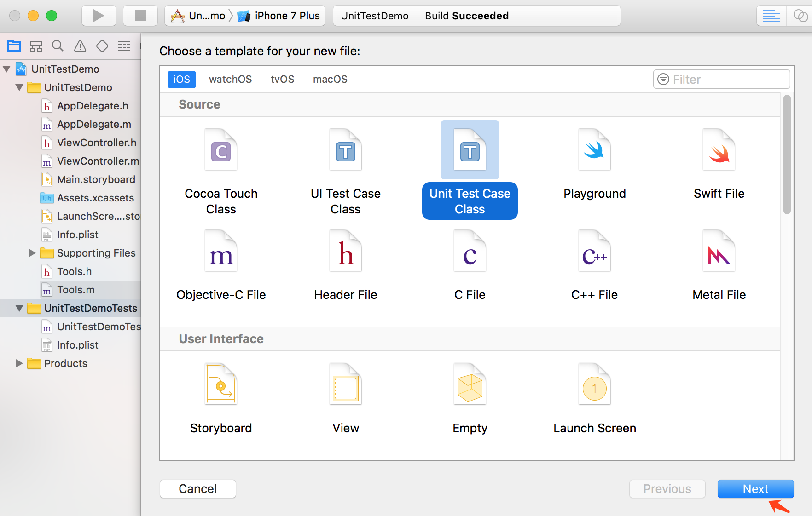Select the Unit Test Case Class template
Screen dimensions: 812x516
(470, 171)
